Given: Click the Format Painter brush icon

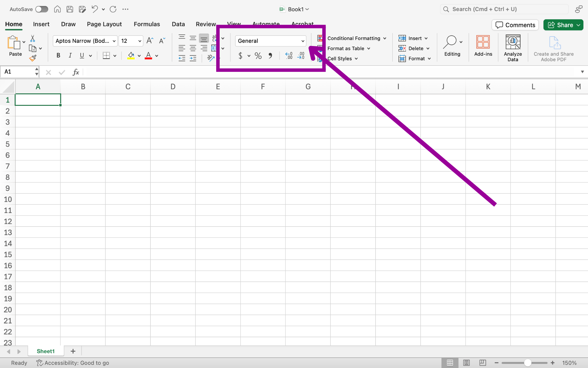Looking at the screenshot, I should tap(33, 58).
